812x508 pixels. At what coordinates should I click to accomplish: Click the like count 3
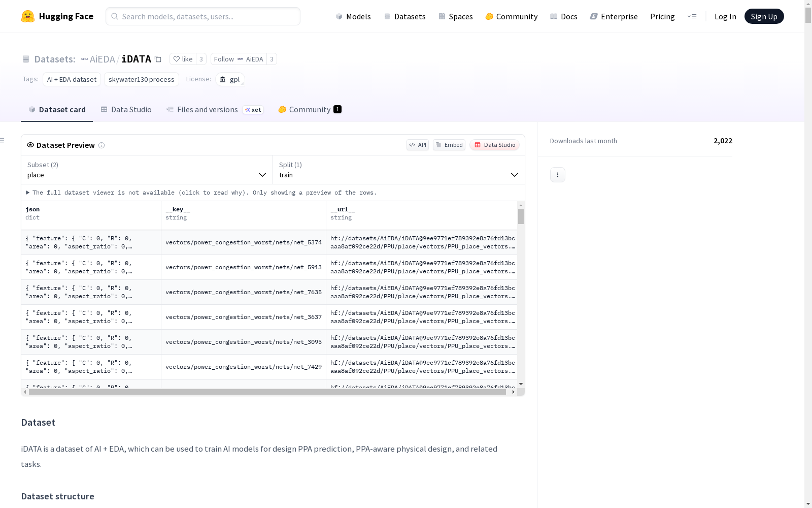[x=201, y=59]
